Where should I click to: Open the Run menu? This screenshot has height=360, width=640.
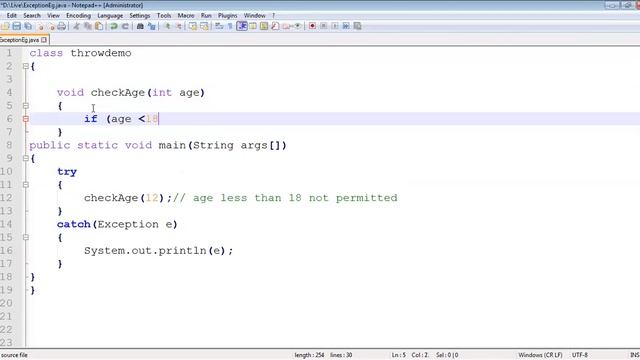click(x=206, y=16)
